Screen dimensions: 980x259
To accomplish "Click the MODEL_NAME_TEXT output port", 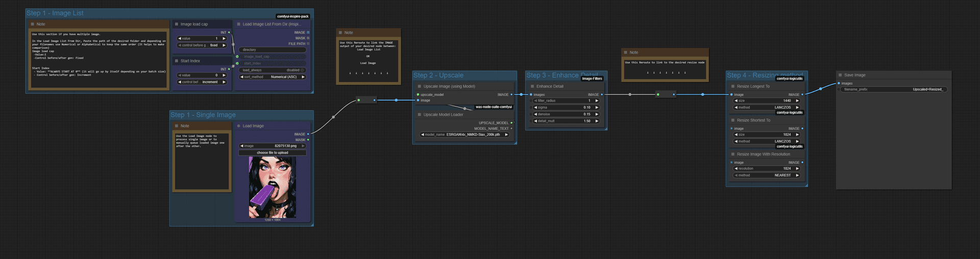I will (x=511, y=129).
